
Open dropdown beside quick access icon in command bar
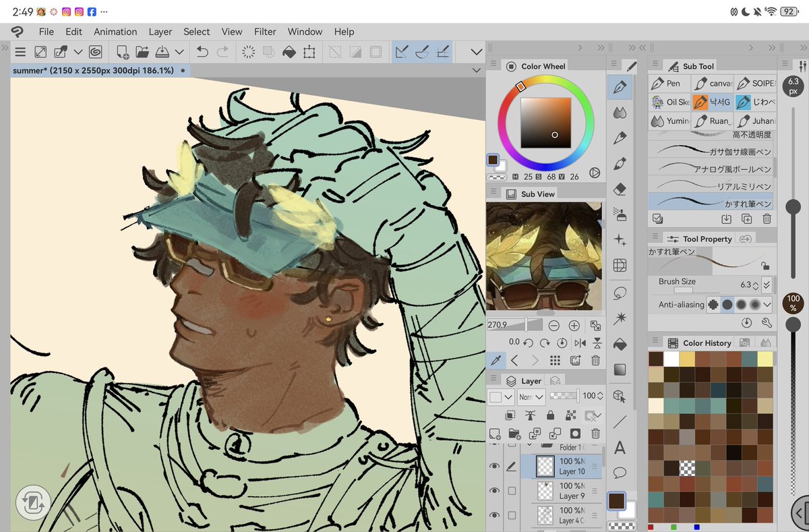click(78, 51)
